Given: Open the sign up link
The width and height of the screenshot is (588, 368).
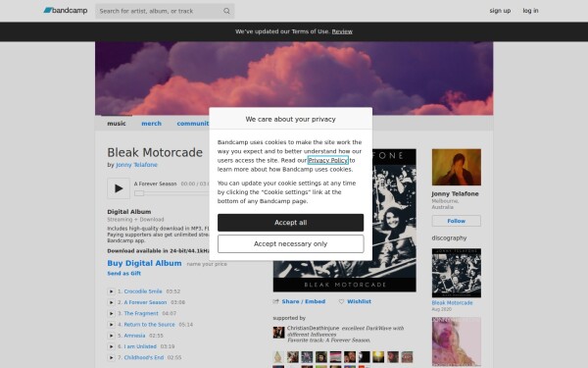Looking at the screenshot, I should click(500, 11).
